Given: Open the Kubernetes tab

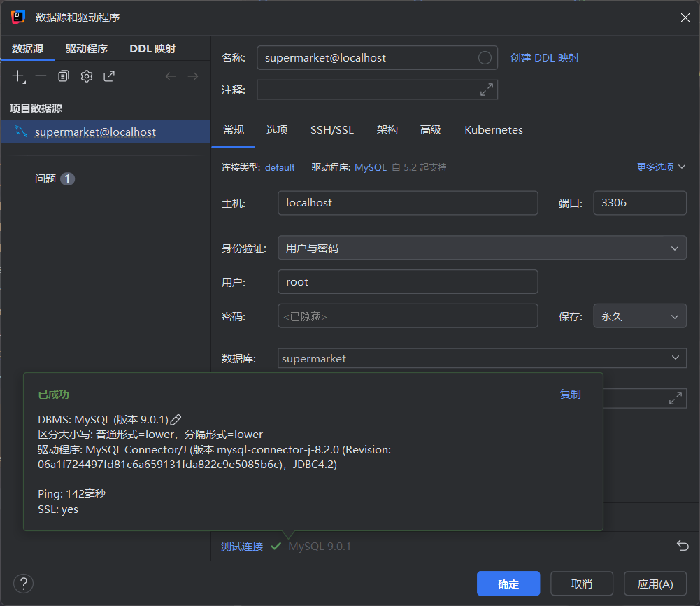Looking at the screenshot, I should click(494, 130).
